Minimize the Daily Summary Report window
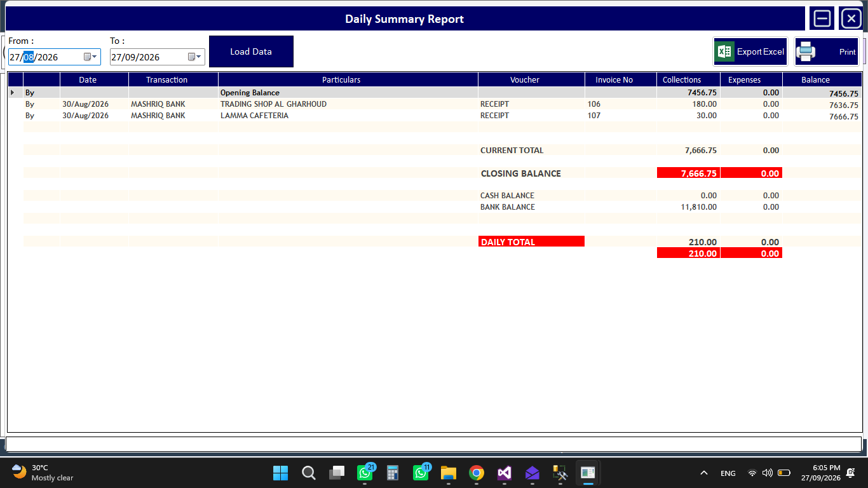 coord(822,18)
